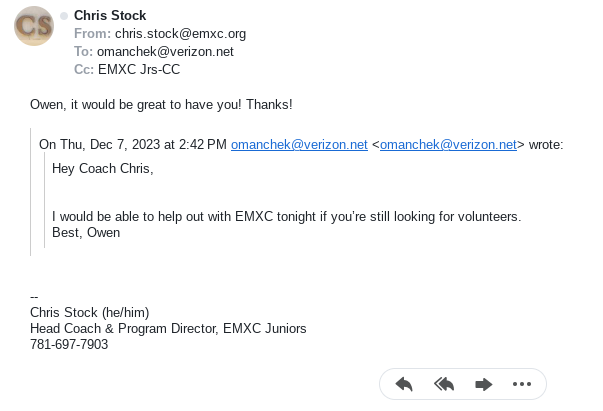The height and width of the screenshot is (411, 603).
Task: Click the Cc recipient EMXC Jrs-CC
Action: click(x=139, y=70)
